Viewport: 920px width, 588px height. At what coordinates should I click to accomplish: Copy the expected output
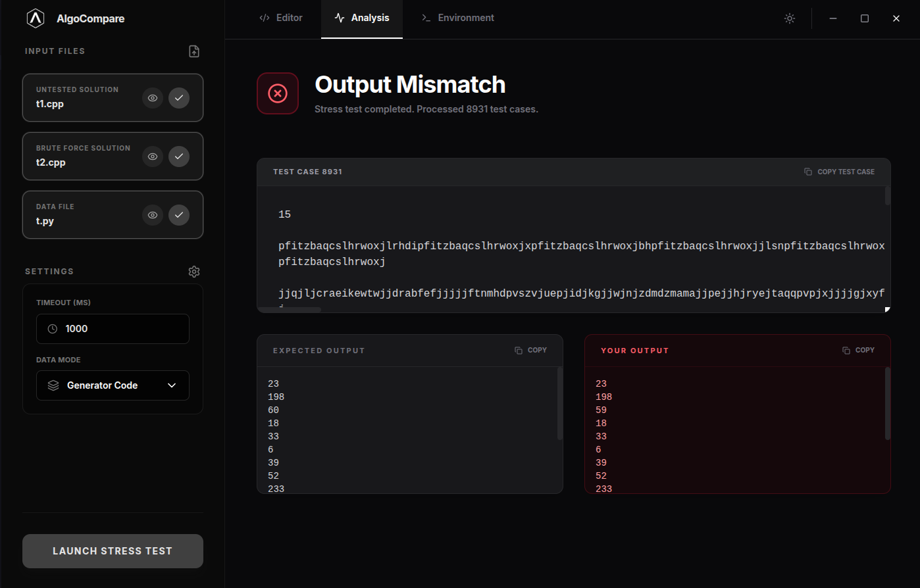tap(530, 351)
